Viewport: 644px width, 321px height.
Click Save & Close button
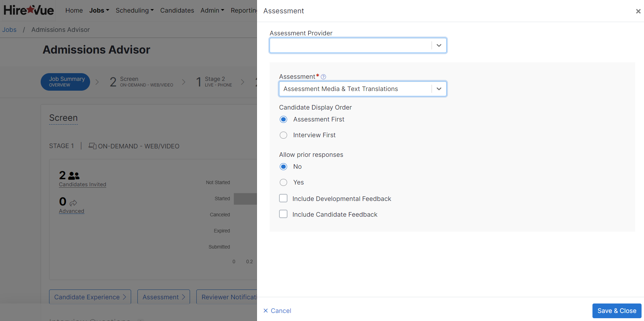(617, 311)
